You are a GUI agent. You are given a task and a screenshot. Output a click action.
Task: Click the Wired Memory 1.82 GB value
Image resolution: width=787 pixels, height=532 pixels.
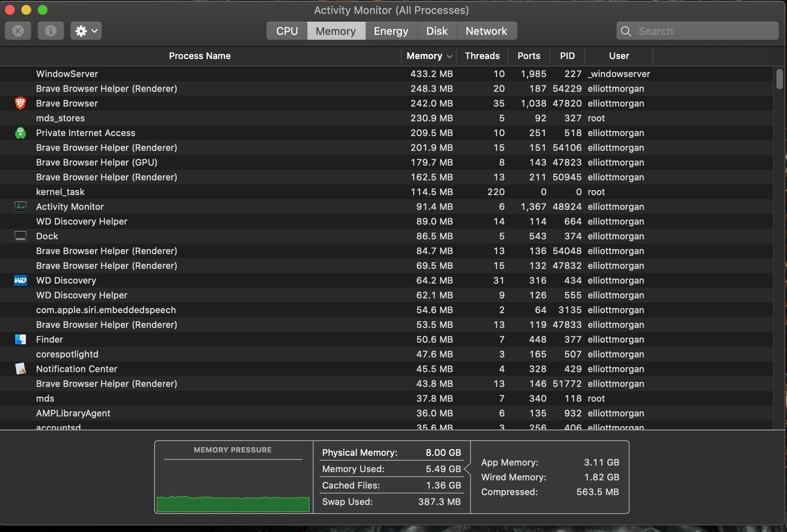[601, 477]
